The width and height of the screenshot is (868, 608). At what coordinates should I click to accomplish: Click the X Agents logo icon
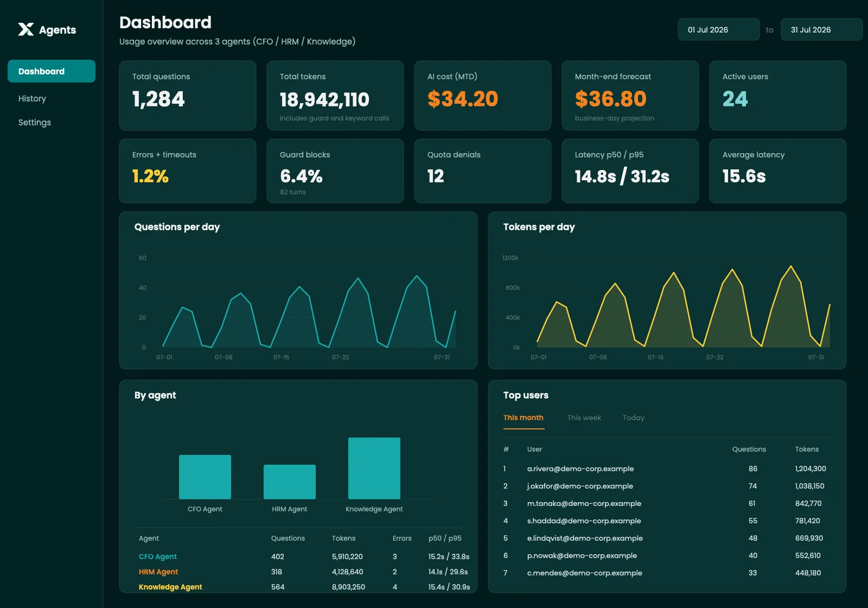coord(25,29)
